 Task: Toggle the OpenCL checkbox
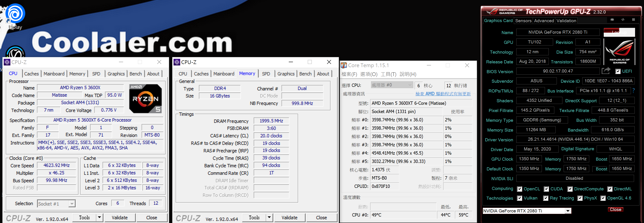519,189
